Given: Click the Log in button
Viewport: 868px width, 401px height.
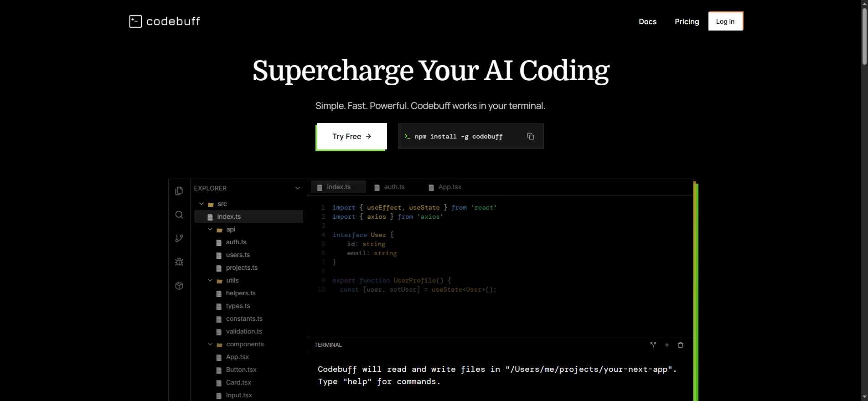Looking at the screenshot, I should click(725, 21).
